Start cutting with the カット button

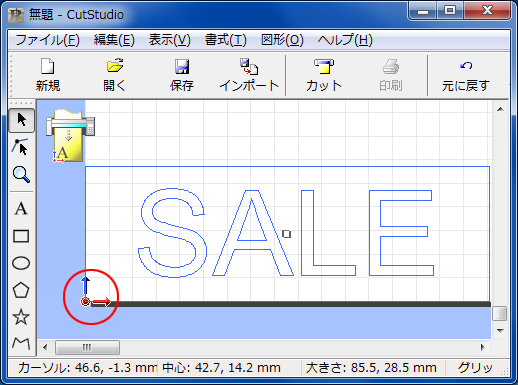tap(324, 75)
